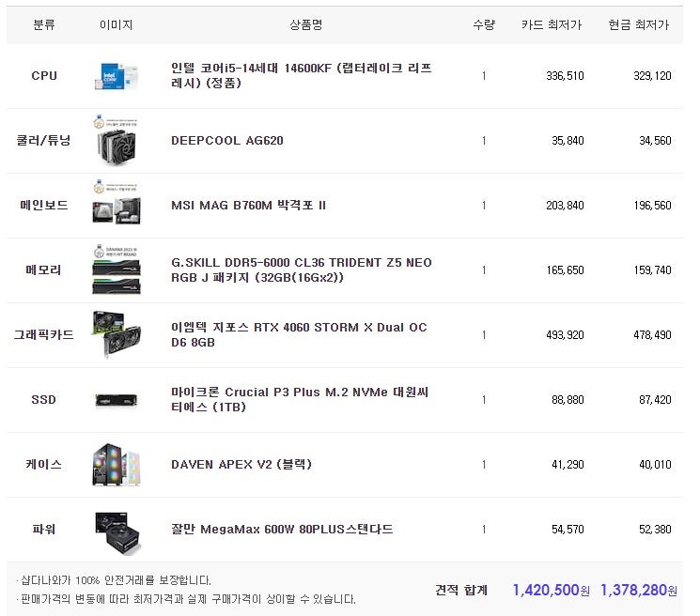Click the 카드 최저가 column header
The height and width of the screenshot is (616, 700).
[552, 24]
